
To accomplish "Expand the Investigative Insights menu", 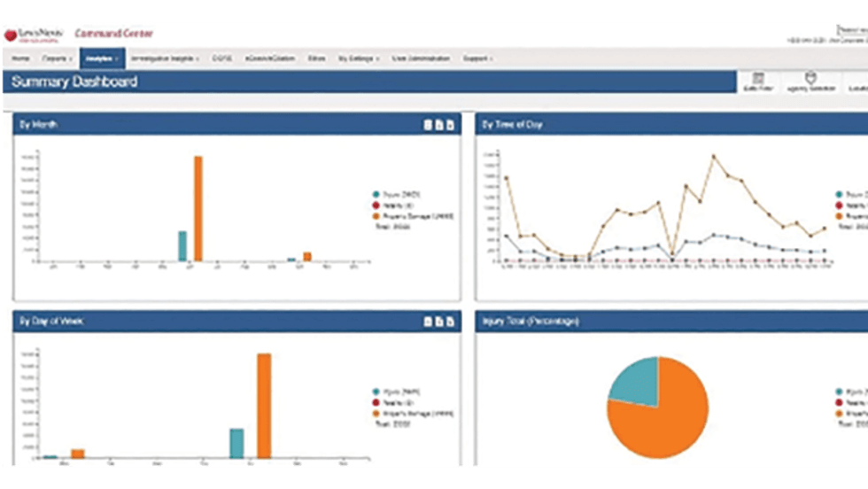I will [164, 58].
